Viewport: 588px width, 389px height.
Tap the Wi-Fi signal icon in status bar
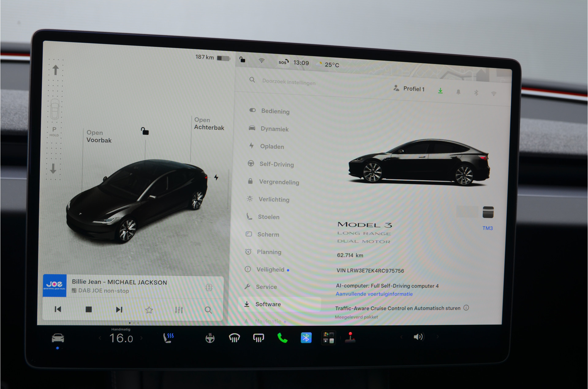click(262, 61)
